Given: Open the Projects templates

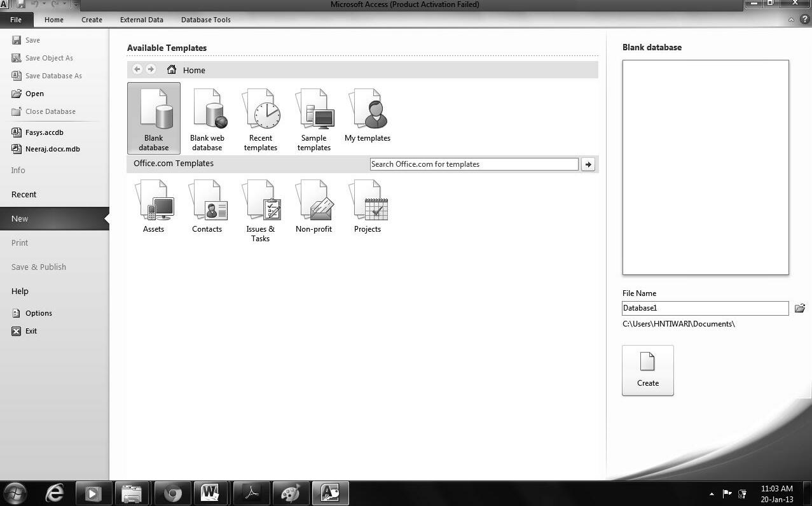Looking at the screenshot, I should coord(368,206).
